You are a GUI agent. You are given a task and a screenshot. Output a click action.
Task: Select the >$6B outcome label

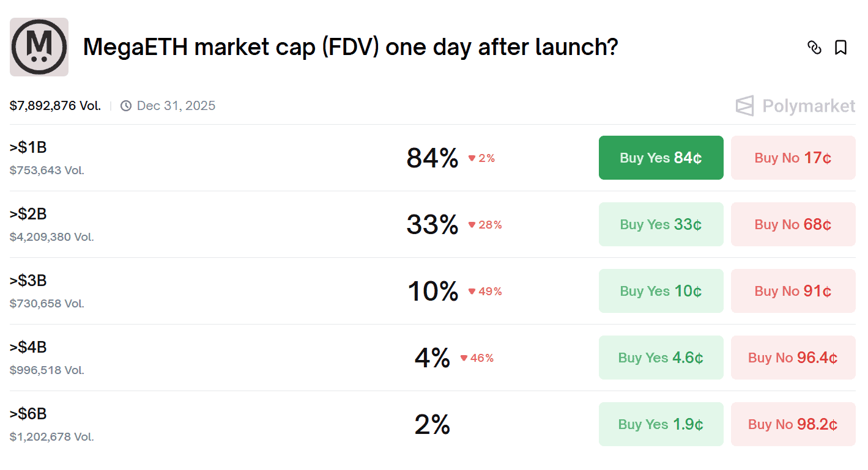[29, 414]
